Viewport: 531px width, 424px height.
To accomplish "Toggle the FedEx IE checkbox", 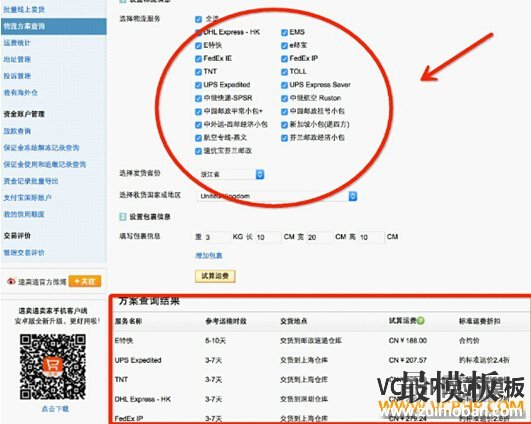I will (198, 59).
